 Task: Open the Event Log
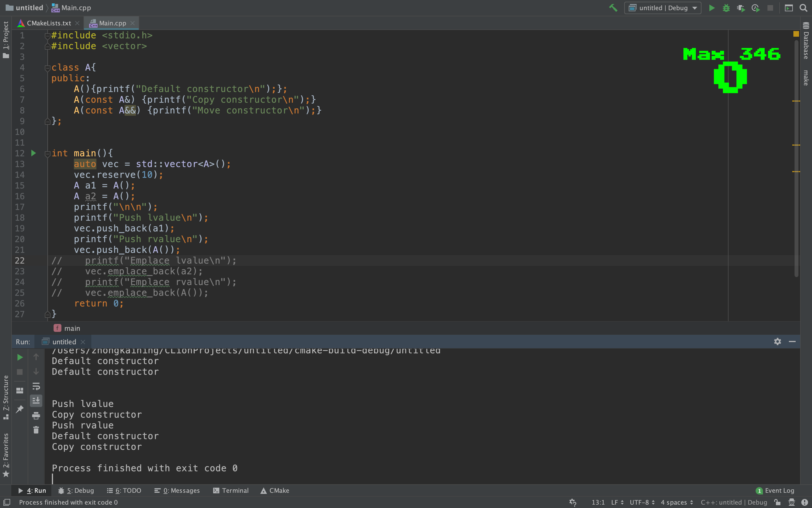click(x=775, y=491)
